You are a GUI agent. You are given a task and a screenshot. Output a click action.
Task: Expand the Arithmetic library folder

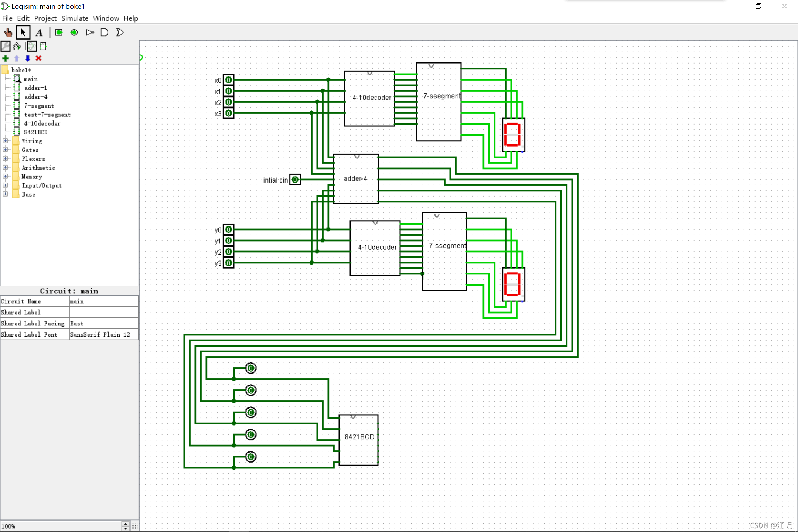(x=5, y=167)
